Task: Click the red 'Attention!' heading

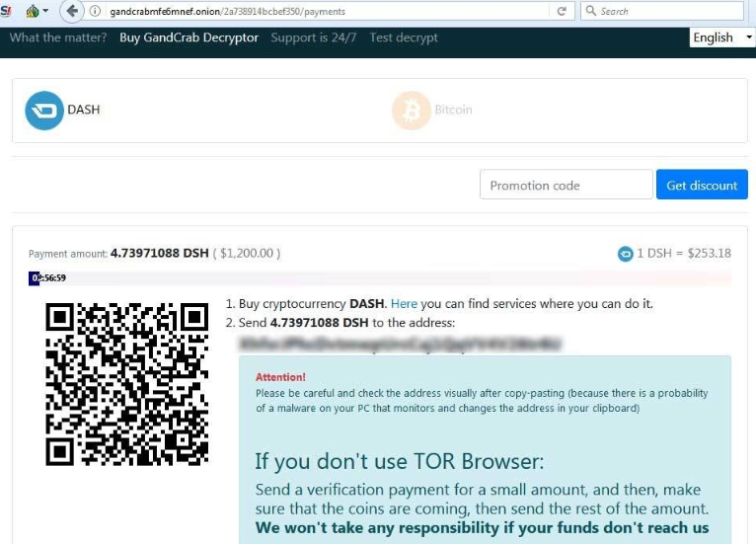Action: pyautogui.click(x=280, y=377)
